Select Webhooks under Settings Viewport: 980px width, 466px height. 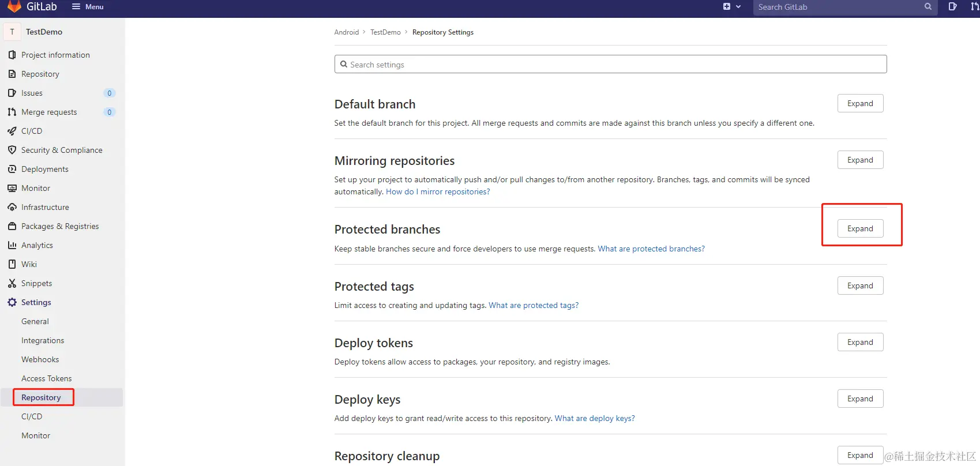click(x=40, y=359)
